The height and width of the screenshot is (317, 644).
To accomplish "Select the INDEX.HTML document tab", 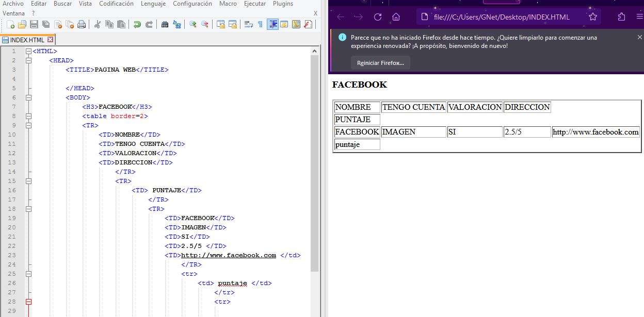I will [27, 40].
